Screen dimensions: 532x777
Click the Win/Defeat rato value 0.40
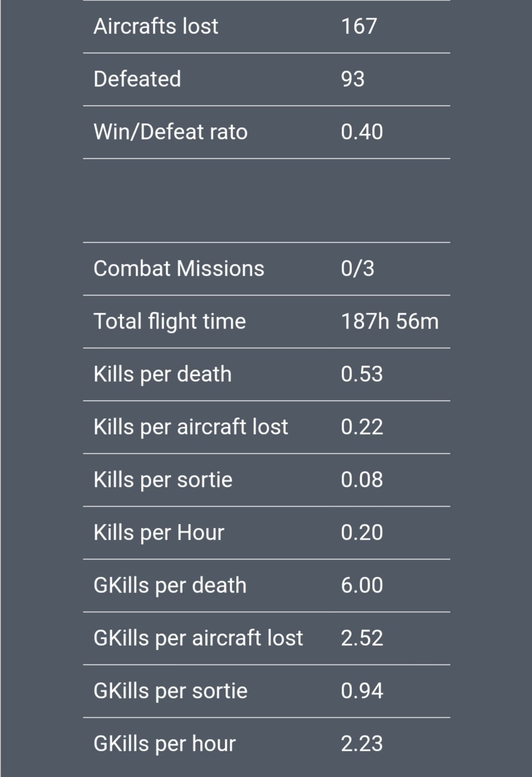click(x=362, y=132)
